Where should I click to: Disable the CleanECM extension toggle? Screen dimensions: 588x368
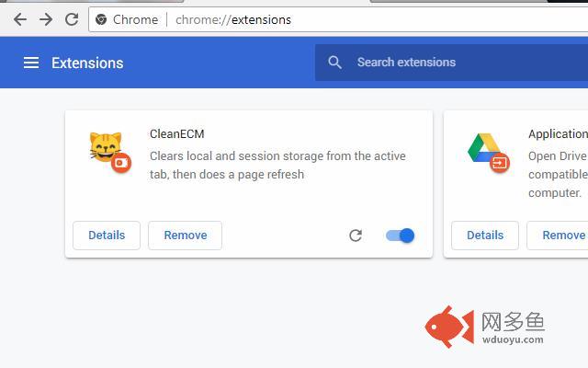pyautogui.click(x=401, y=236)
